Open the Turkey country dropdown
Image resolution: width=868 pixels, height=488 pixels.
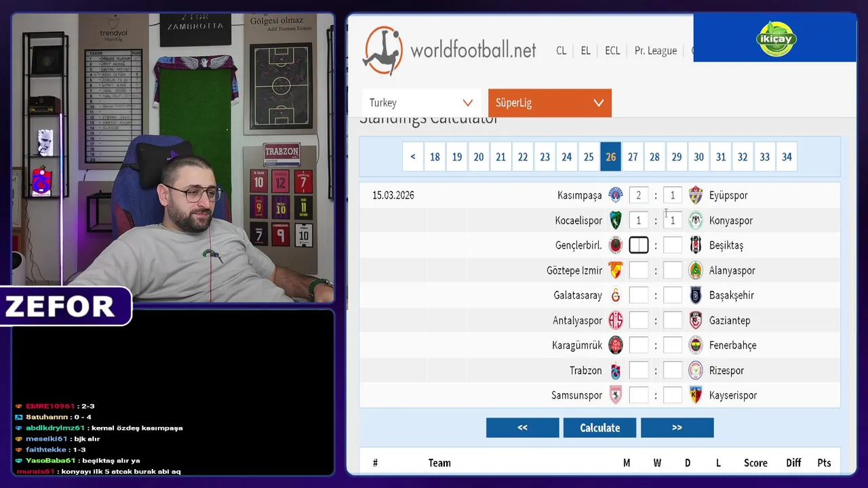420,103
